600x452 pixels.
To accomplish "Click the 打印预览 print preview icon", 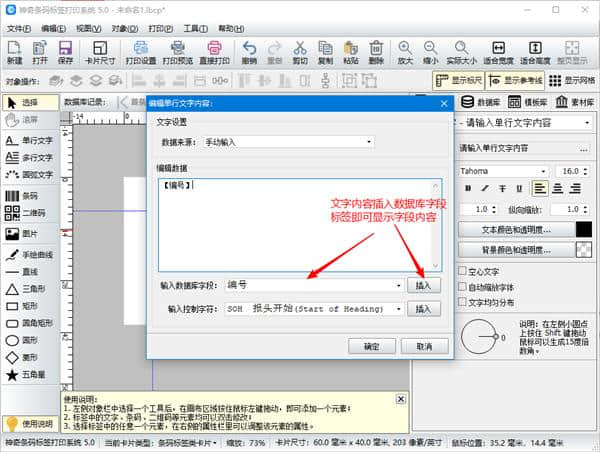I will pyautogui.click(x=178, y=52).
